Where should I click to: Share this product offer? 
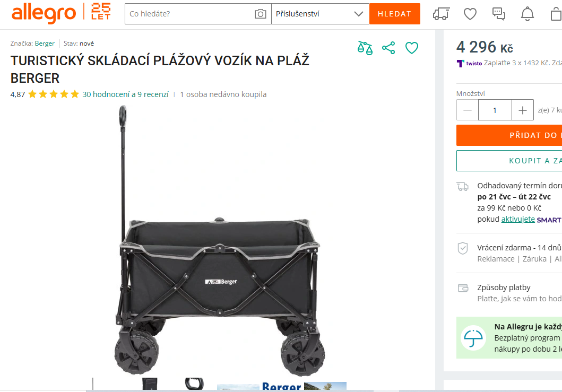click(388, 48)
